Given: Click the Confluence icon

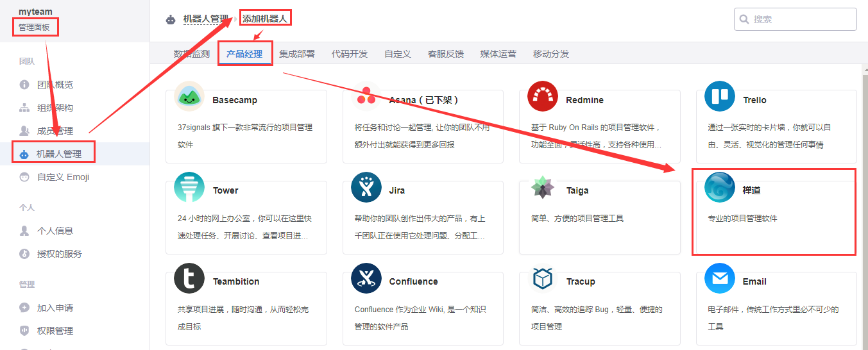Looking at the screenshot, I should [366, 278].
